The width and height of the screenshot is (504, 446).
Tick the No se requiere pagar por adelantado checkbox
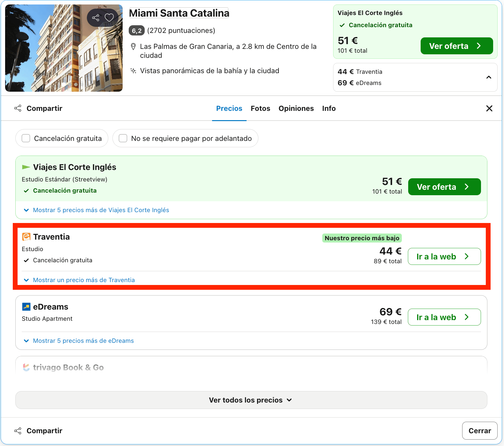click(123, 138)
